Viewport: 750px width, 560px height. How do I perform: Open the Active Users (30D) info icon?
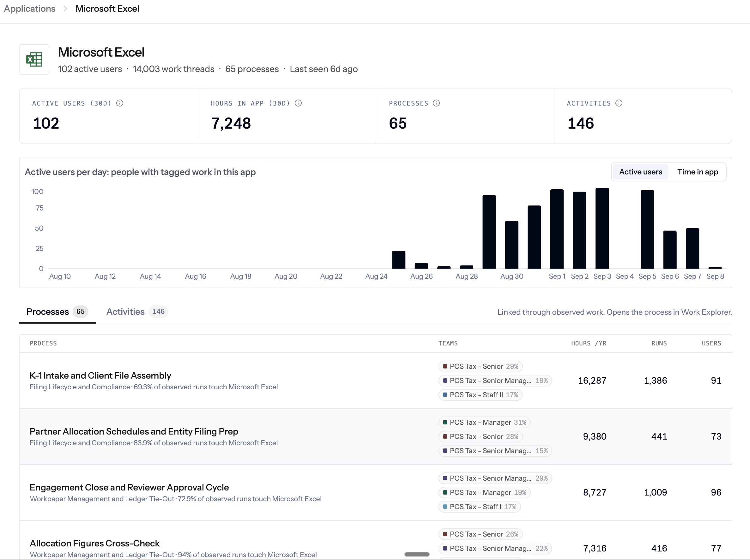click(120, 103)
